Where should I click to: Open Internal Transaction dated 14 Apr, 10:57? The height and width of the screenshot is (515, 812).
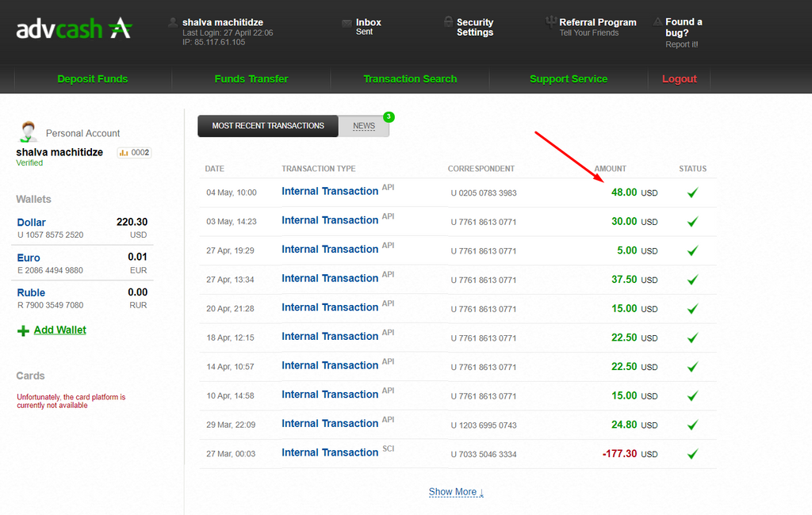(x=330, y=365)
